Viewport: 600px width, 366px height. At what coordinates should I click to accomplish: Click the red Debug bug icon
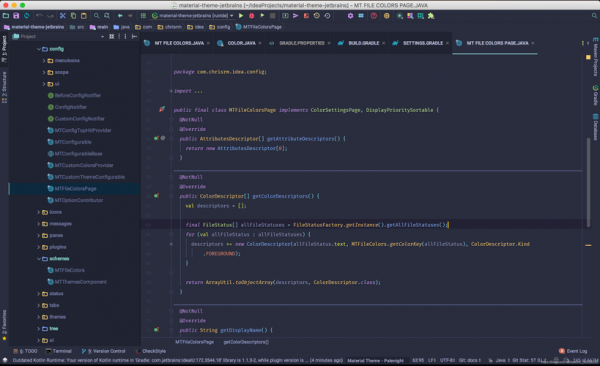251,16
